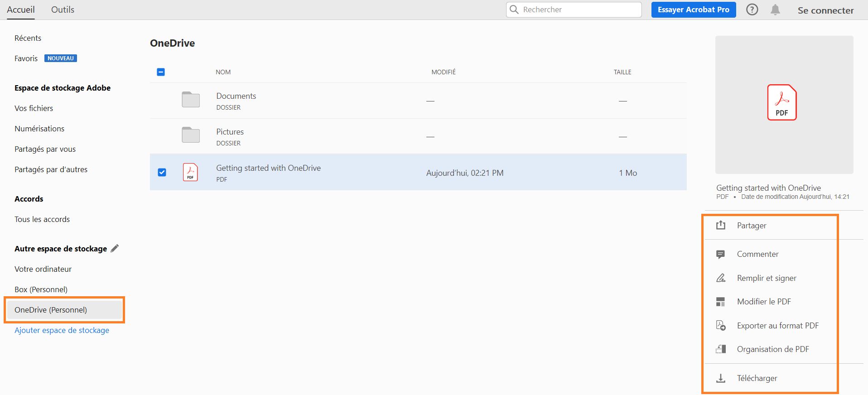The height and width of the screenshot is (395, 868).
Task: Click Ajouter espace de stockage link
Action: coord(62,330)
